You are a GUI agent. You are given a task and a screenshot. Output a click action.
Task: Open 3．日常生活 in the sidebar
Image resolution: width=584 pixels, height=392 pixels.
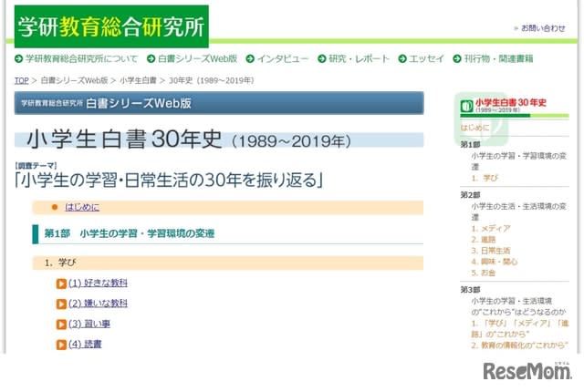coord(491,251)
